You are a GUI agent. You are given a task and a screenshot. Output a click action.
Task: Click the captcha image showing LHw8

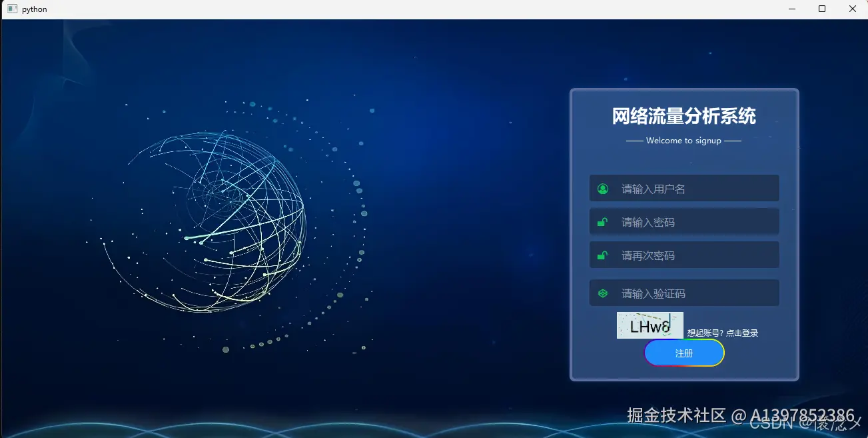click(x=650, y=325)
